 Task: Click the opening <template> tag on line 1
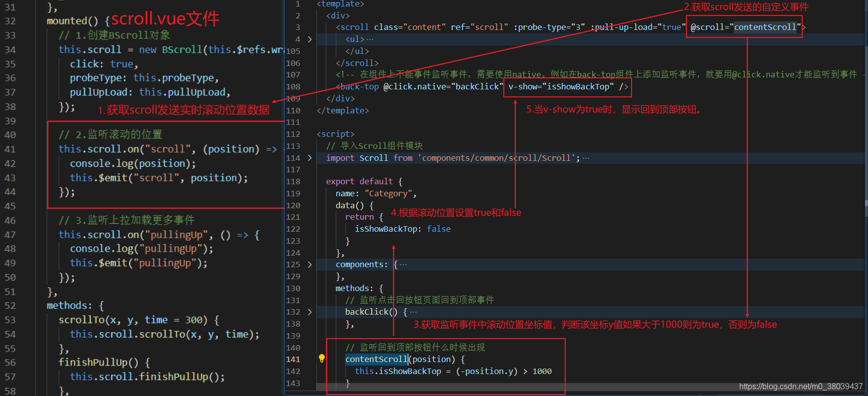pos(340,4)
